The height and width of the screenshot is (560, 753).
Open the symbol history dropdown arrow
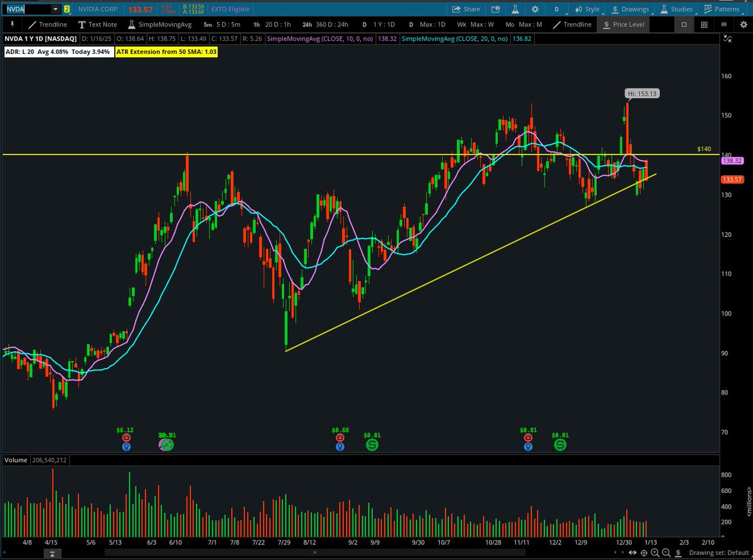pyautogui.click(x=56, y=9)
